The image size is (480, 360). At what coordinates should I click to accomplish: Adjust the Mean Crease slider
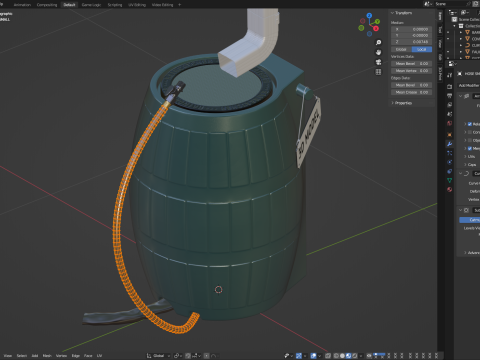(x=411, y=92)
